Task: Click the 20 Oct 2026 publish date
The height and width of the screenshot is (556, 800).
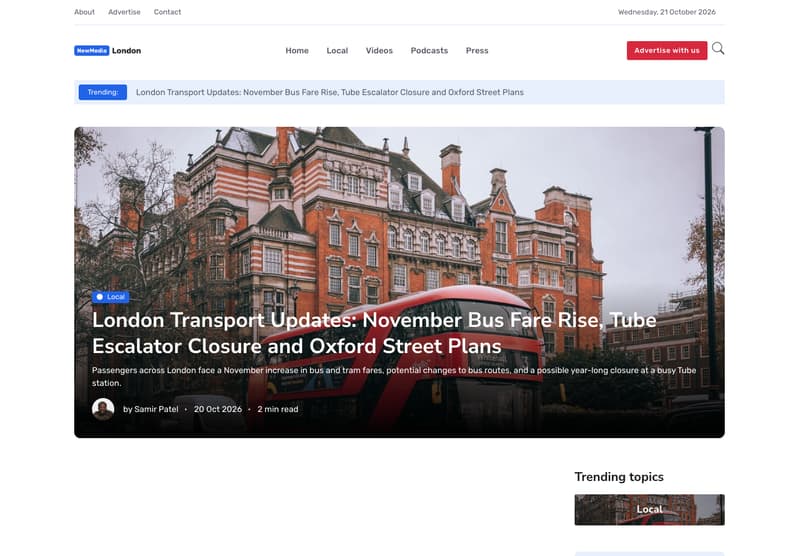Action: [218, 409]
